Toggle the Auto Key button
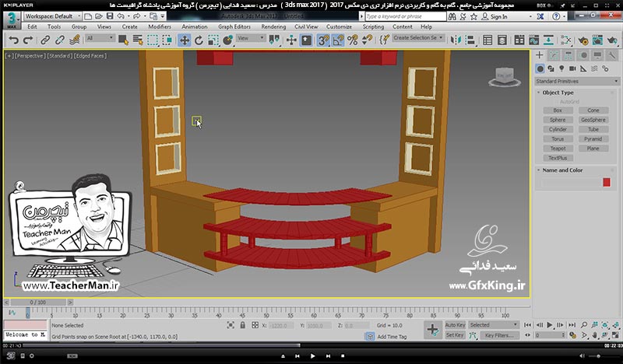The height and width of the screenshot is (364, 623). 455,324
